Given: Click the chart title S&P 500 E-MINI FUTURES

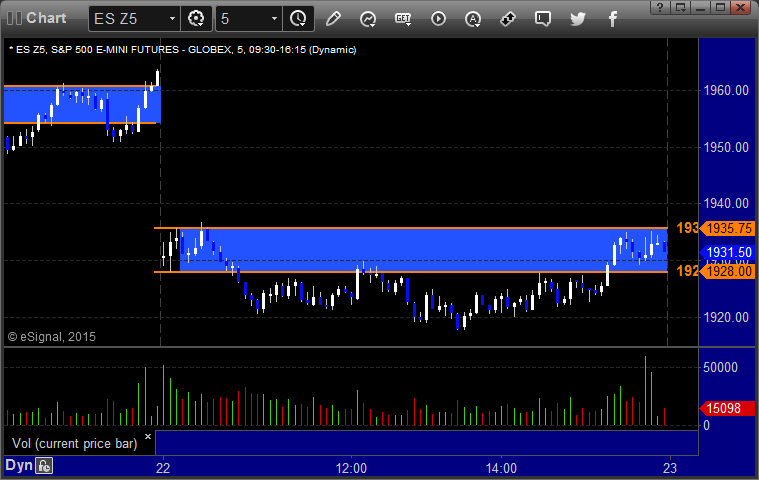Looking at the screenshot, I should (x=115, y=50).
